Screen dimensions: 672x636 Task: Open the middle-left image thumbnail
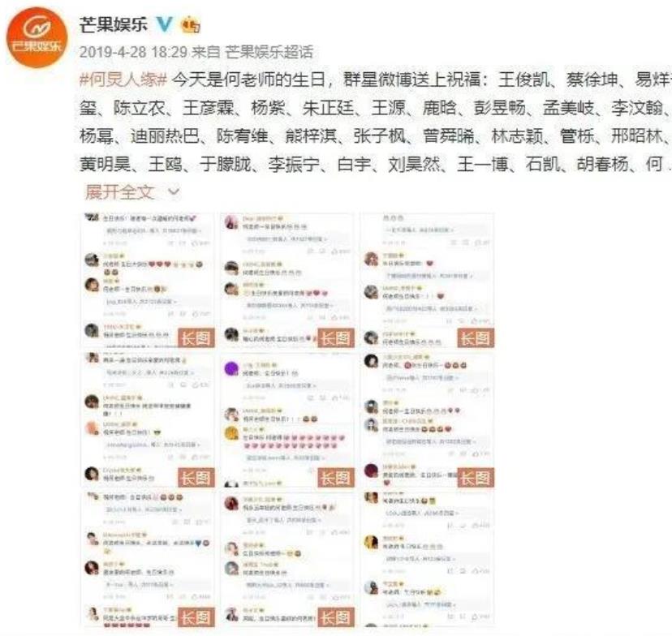click(x=148, y=419)
